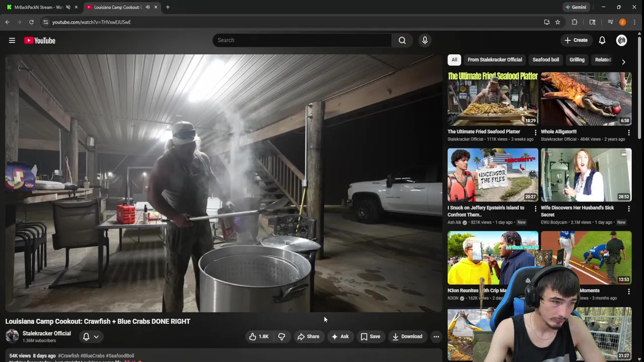Select the Seafood boil chip
The image size is (644, 362).
click(545, 60)
